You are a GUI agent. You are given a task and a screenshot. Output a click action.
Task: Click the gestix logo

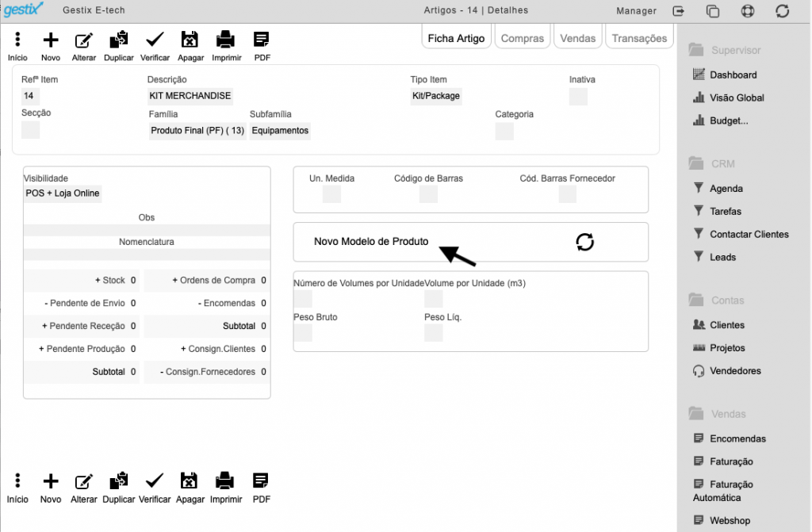click(x=23, y=10)
